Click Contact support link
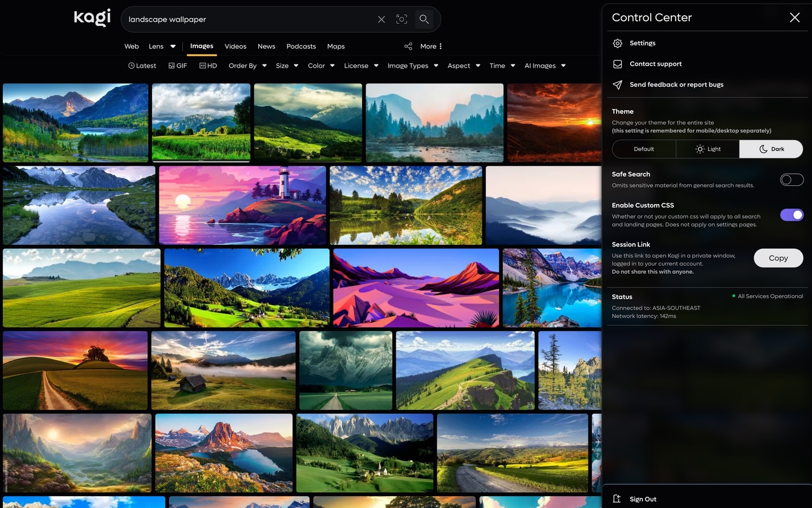This screenshot has height=508, width=812. pos(655,64)
